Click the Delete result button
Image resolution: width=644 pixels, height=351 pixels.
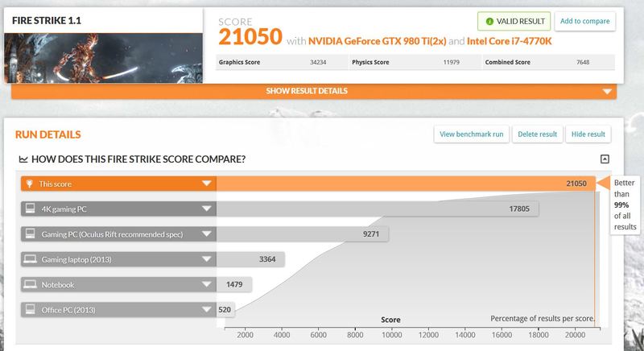[537, 134]
